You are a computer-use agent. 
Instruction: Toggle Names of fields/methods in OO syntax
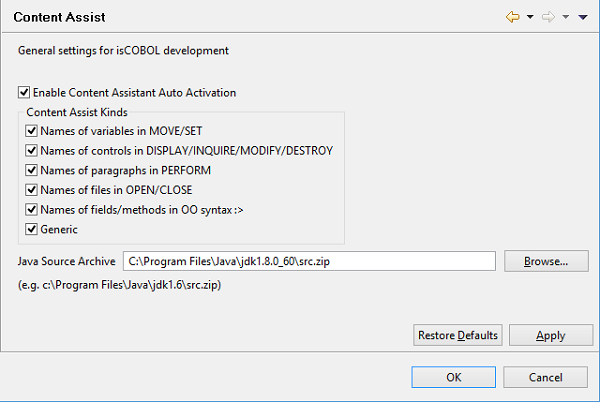(33, 210)
